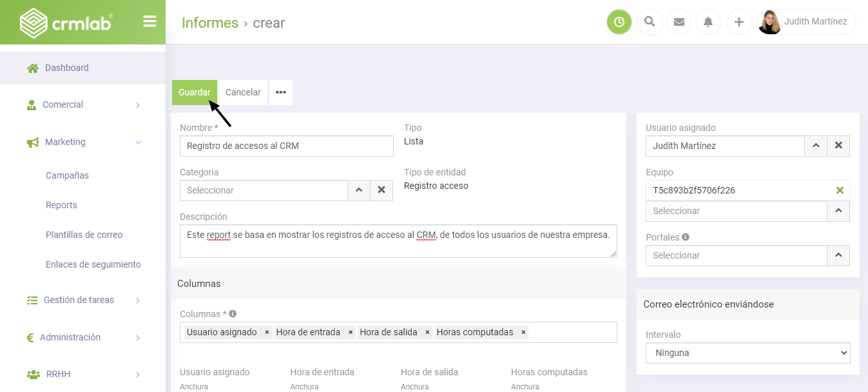Open the Categoría selector arrow
The height and width of the screenshot is (392, 868).
[x=359, y=190]
